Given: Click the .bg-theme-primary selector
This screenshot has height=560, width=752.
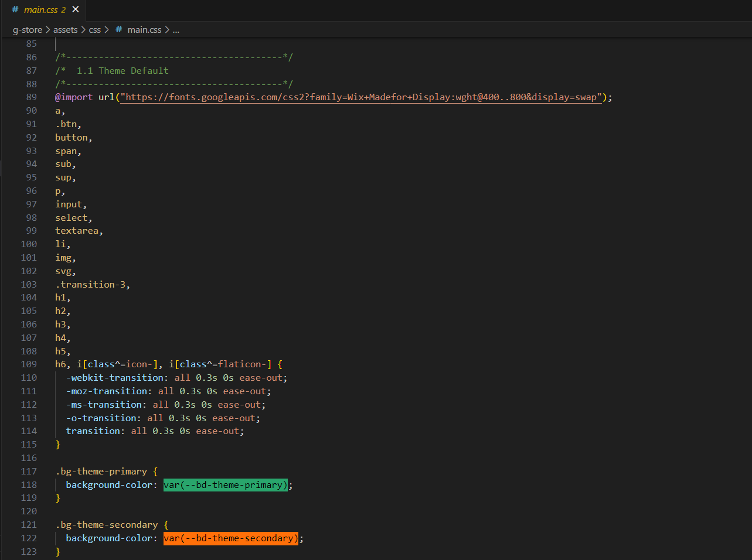Looking at the screenshot, I should click(101, 472).
